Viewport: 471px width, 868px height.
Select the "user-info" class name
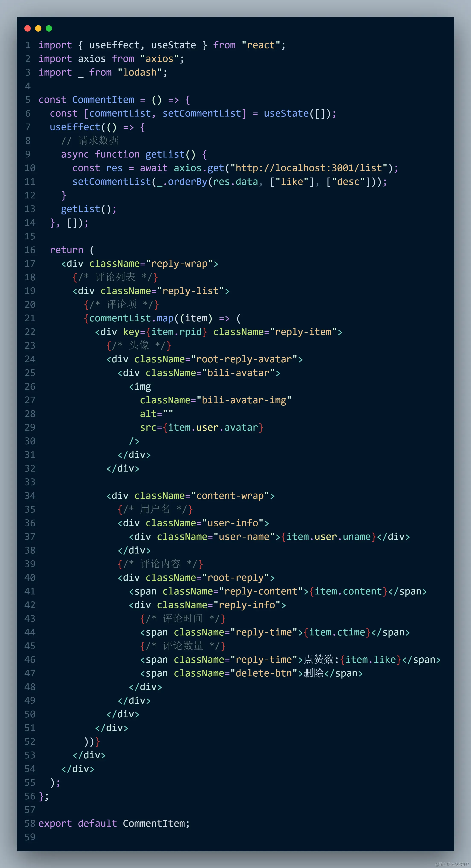pyautogui.click(x=233, y=523)
